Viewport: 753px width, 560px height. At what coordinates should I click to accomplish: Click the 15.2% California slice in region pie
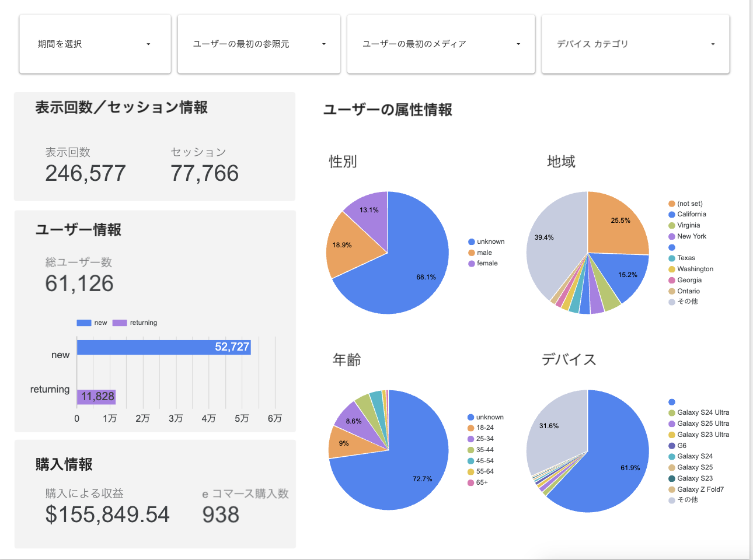(x=623, y=274)
